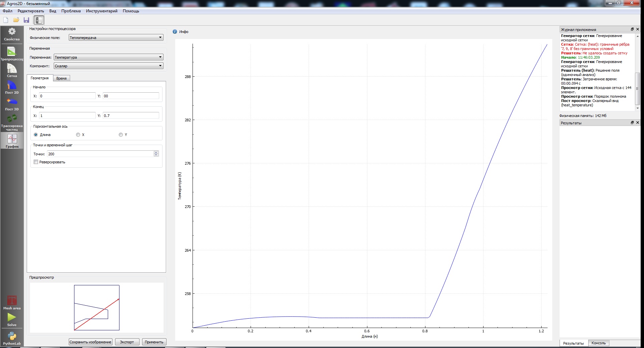
Task: Click the Конец X coordinate input field
Action: pos(67,116)
